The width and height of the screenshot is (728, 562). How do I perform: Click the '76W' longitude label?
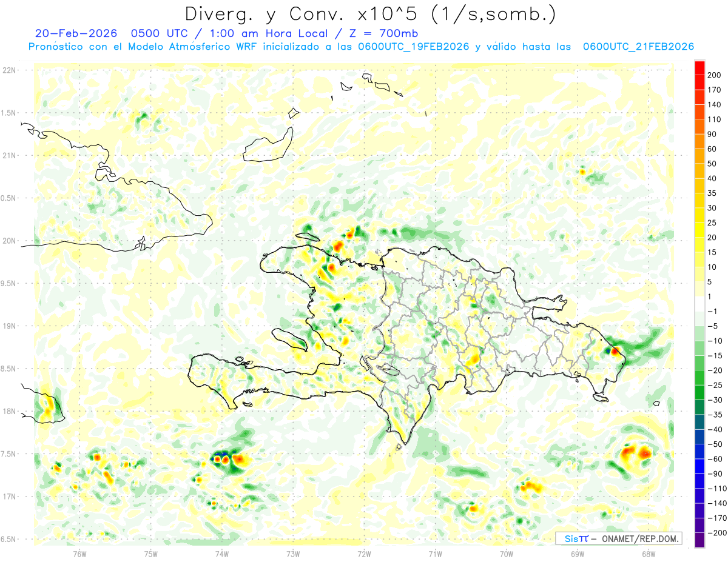(x=79, y=554)
